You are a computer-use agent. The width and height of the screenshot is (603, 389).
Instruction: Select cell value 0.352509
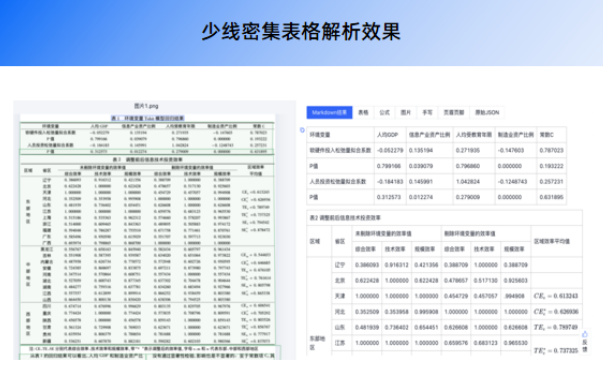pyautogui.click(x=367, y=312)
